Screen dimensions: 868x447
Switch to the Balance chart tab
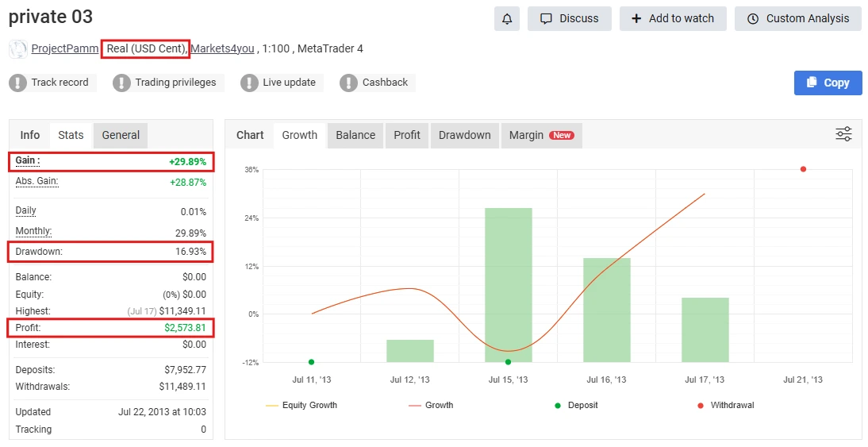click(x=355, y=135)
